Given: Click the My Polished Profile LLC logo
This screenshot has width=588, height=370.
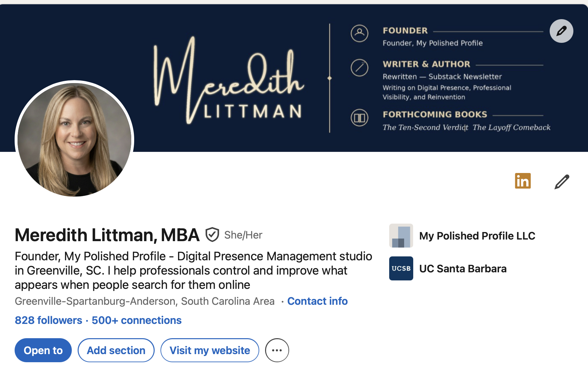Looking at the screenshot, I should pos(401,236).
